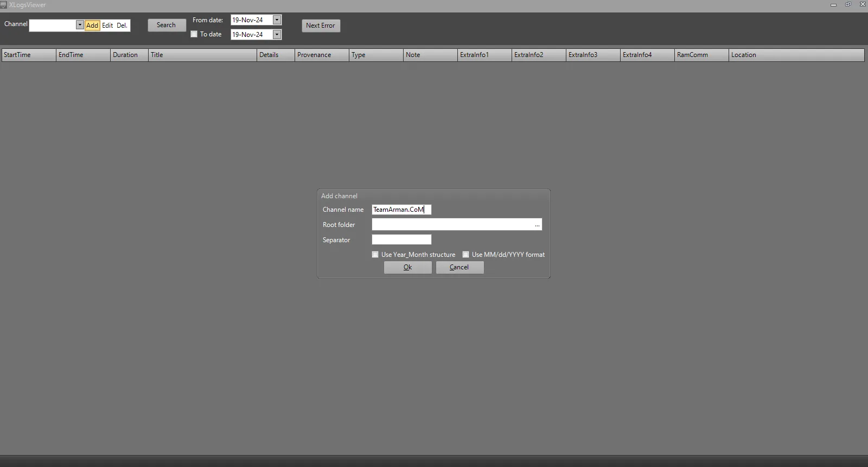Click the To date field showing 19-Nov-24
This screenshot has width=868, height=467.
pyautogui.click(x=251, y=35)
